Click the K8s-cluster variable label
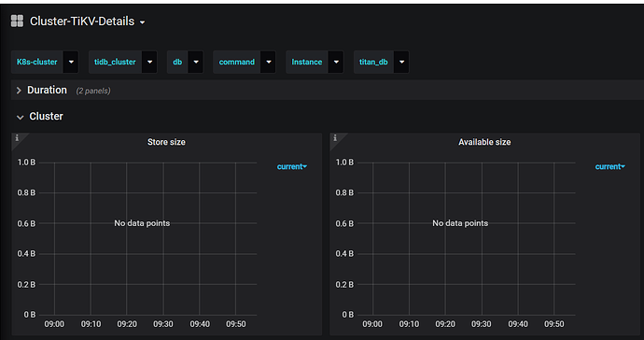 37,62
